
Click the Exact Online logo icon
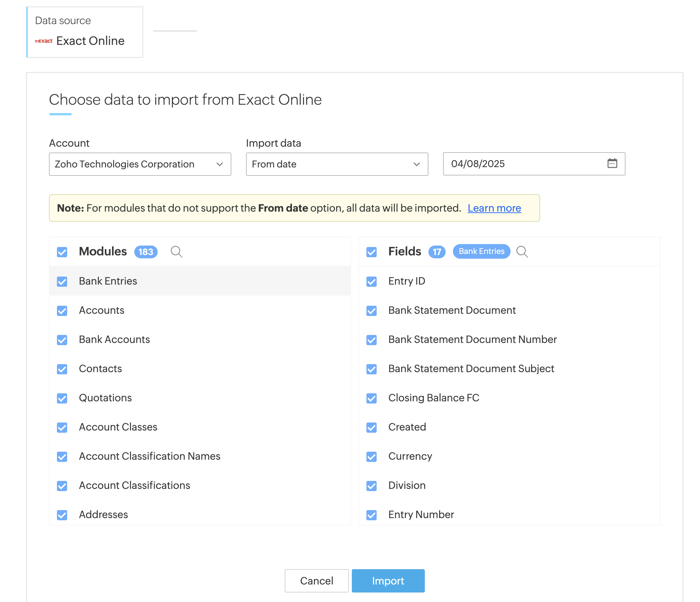[x=44, y=41]
